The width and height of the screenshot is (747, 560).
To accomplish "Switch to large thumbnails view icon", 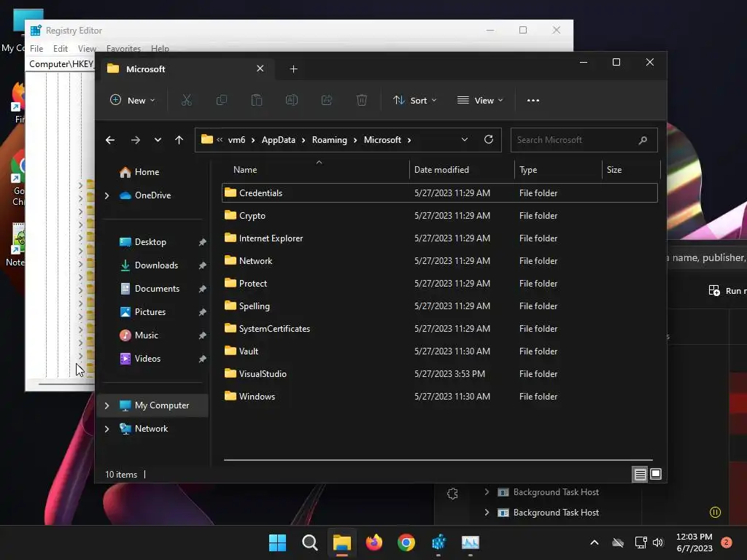I will coord(656,474).
